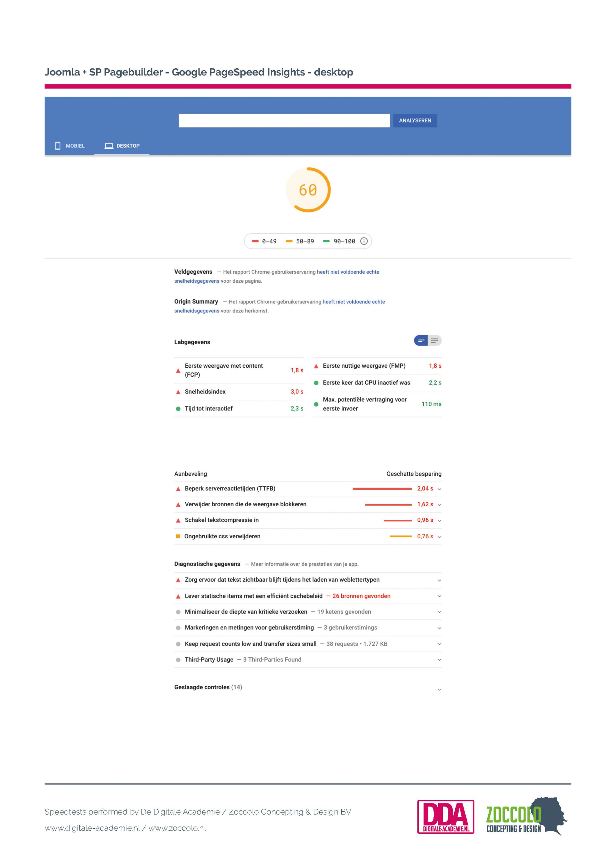Click red triangle beside Beperk serverreactietijden
Viewport: 616px width, 864px height.
click(x=178, y=489)
